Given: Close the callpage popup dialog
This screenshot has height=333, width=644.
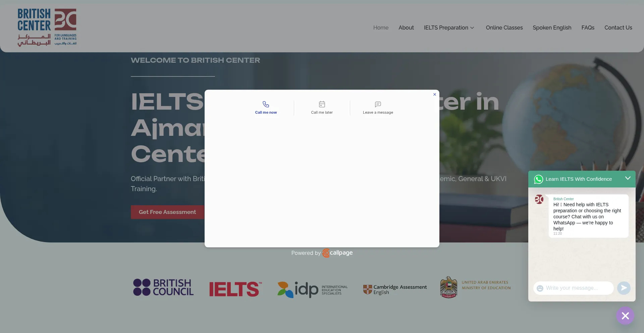Looking at the screenshot, I should (435, 95).
